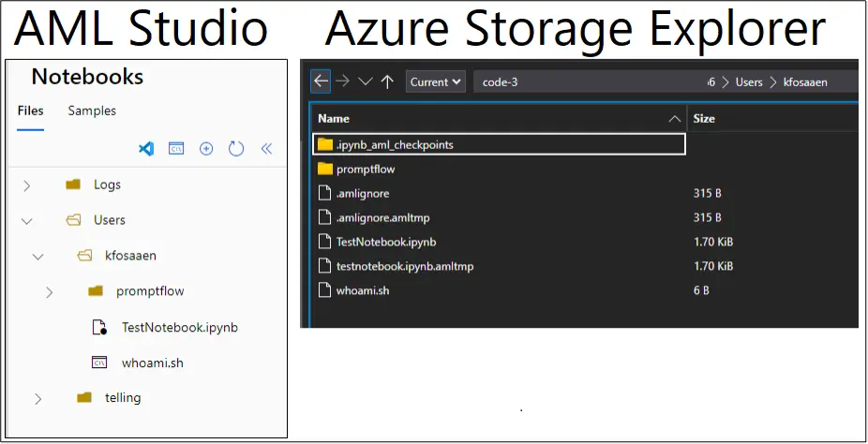Open TestNotebook.ipynb in the Notebooks tree

[x=179, y=327]
